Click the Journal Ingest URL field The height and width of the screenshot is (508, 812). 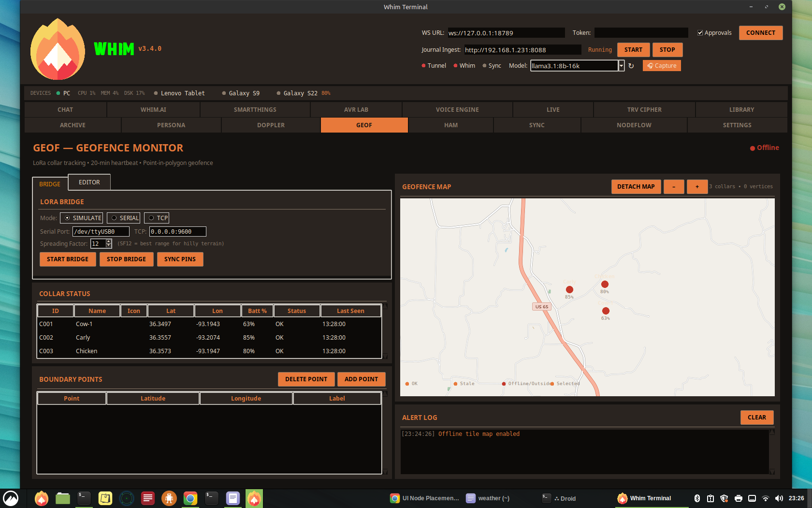(522, 50)
